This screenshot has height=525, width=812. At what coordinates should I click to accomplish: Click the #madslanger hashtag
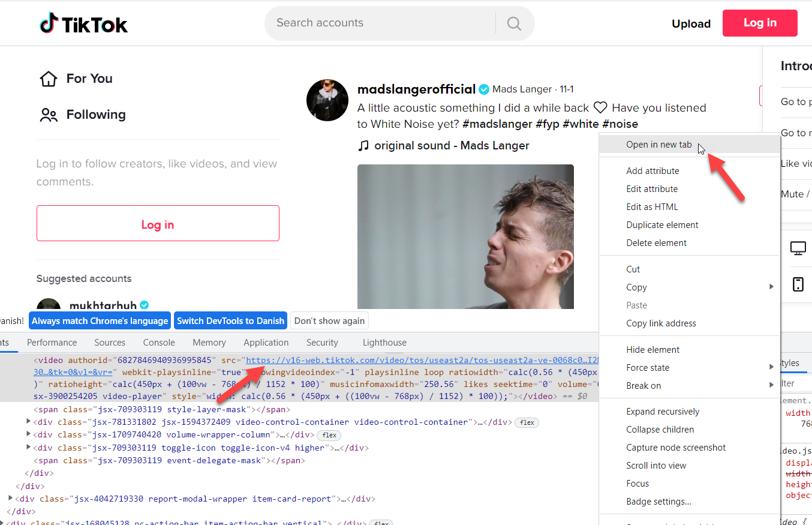pyautogui.click(x=497, y=124)
